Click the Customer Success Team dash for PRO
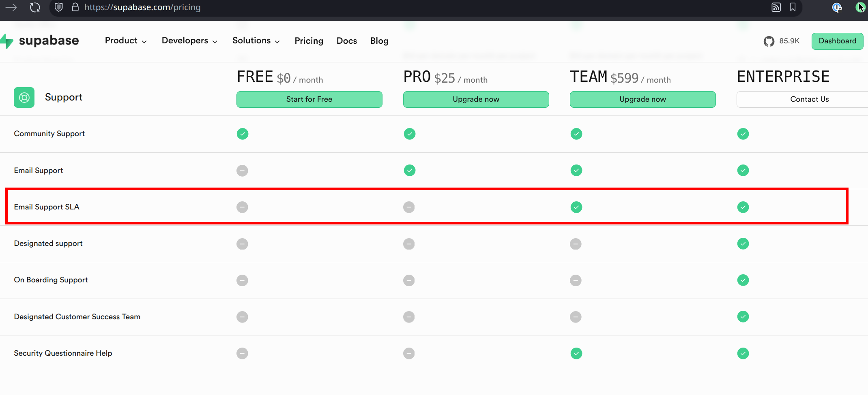 tap(409, 317)
